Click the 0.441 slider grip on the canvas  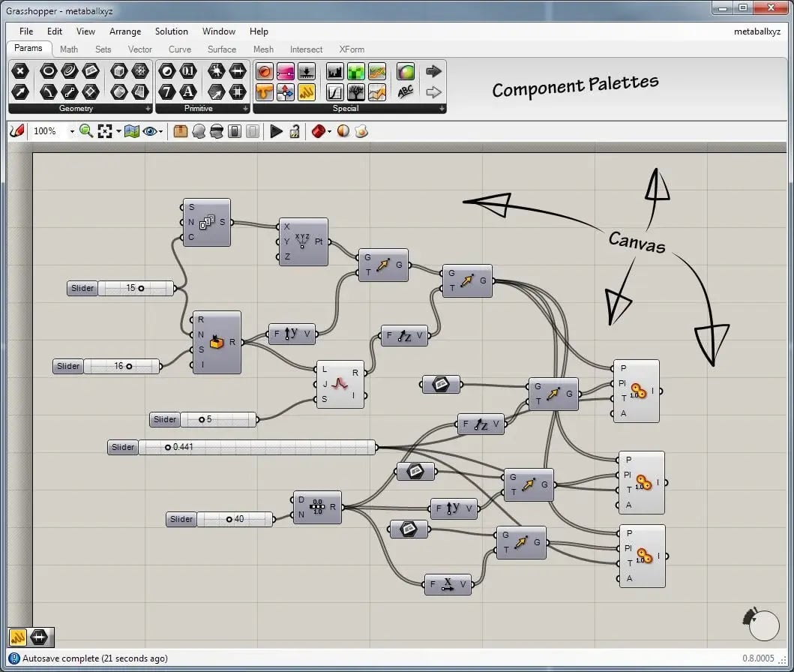coord(169,447)
